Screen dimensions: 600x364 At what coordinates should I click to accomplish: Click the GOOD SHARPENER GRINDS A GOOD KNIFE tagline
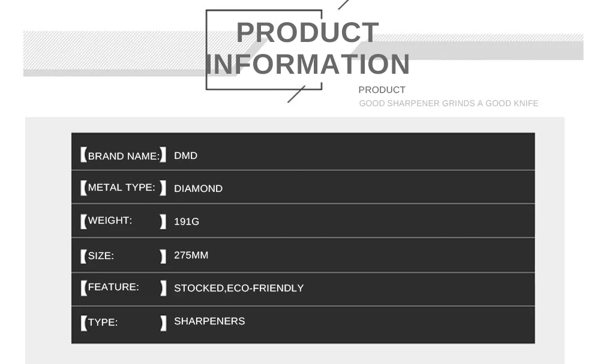pos(448,103)
